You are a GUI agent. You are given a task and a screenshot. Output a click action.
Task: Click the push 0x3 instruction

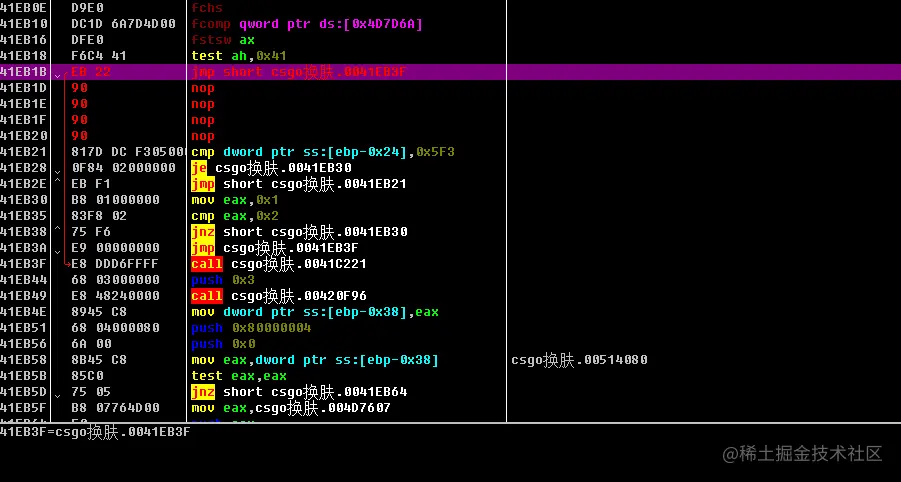pyautogui.click(x=223, y=280)
